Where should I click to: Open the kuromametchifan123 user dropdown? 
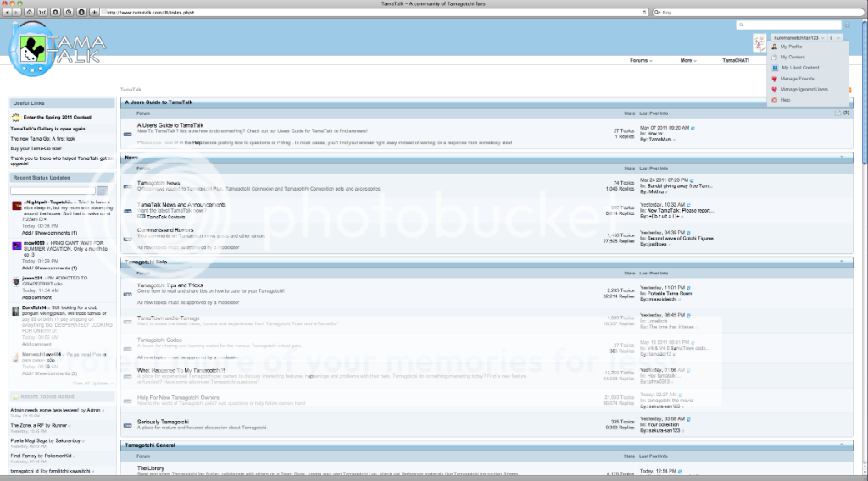tap(798, 38)
